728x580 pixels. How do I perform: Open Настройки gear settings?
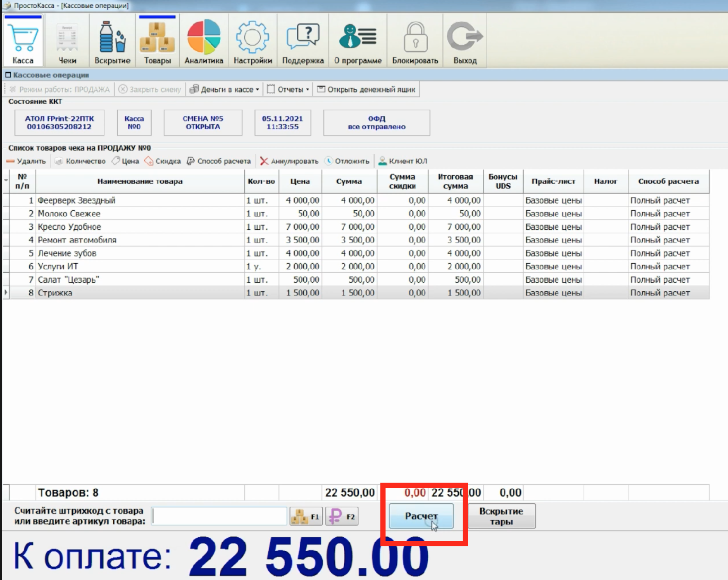click(253, 41)
